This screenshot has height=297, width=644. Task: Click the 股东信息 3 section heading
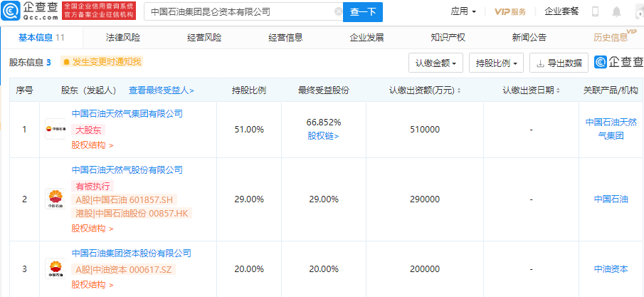point(30,63)
